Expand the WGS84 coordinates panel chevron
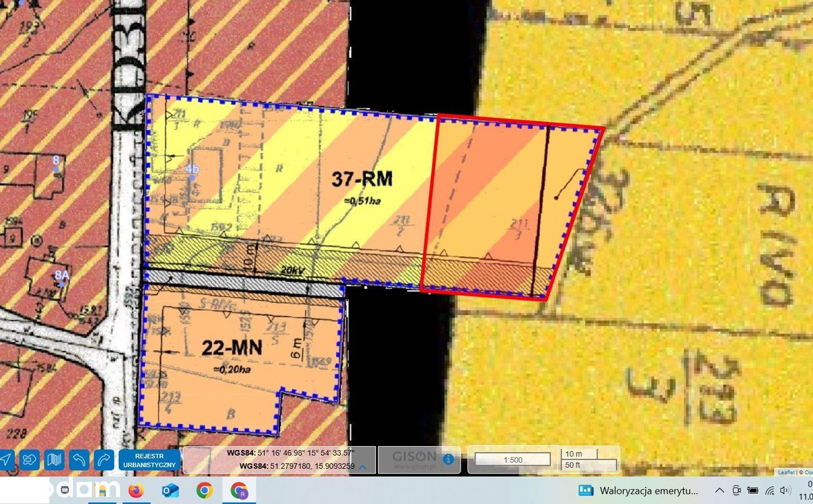This screenshot has height=504, width=813. click(x=362, y=467)
